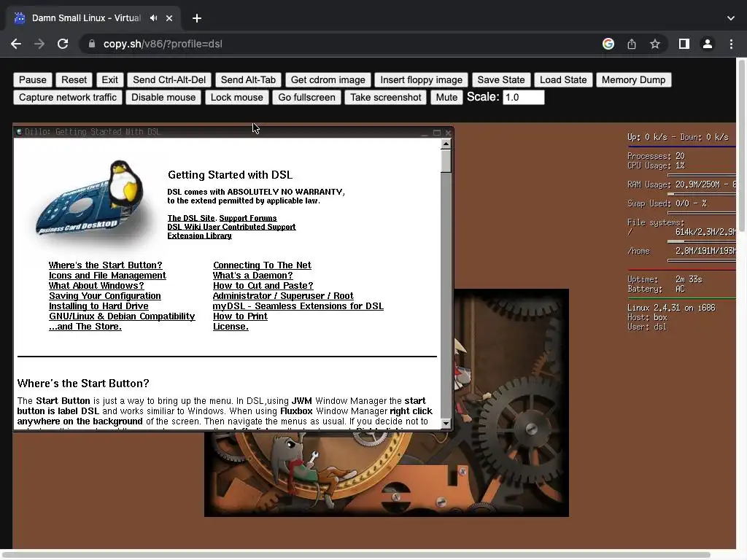Send Alt-Tab to the emulator
This screenshot has width=747, height=560.
point(248,79)
